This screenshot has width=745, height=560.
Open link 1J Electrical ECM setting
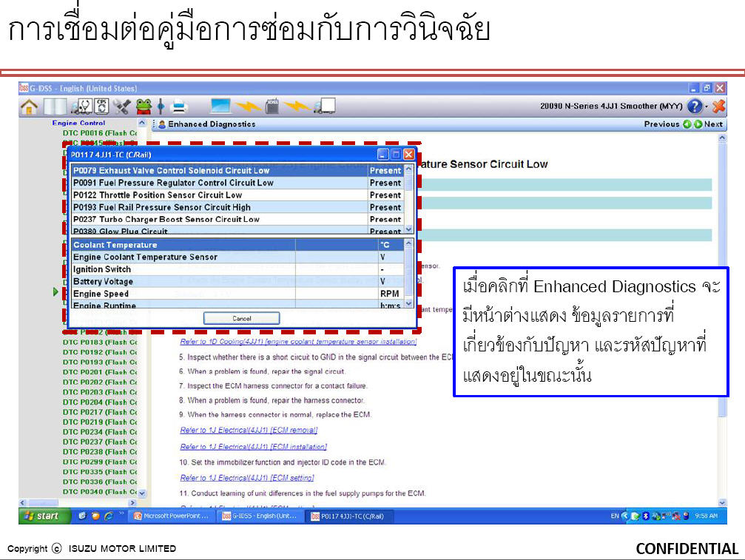point(246,478)
